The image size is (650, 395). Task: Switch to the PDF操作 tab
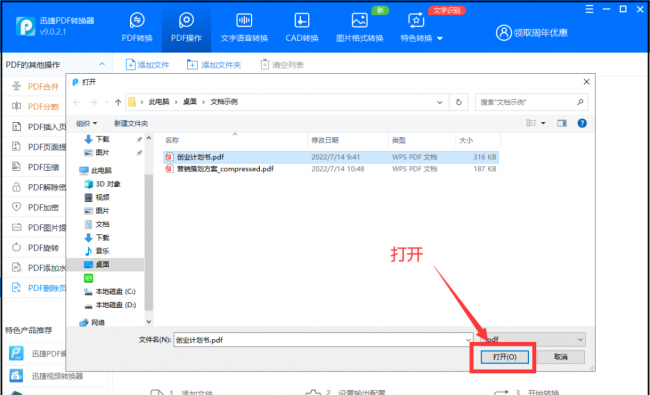pos(186,27)
